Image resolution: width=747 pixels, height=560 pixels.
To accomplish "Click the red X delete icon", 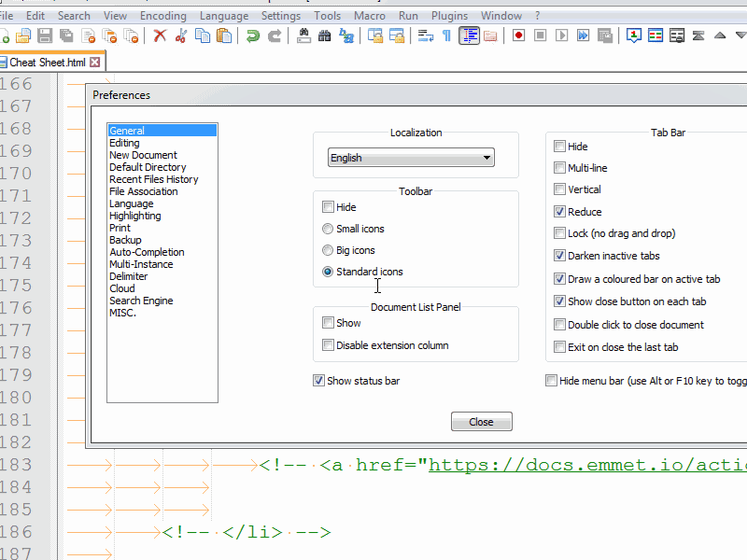I will 160,35.
